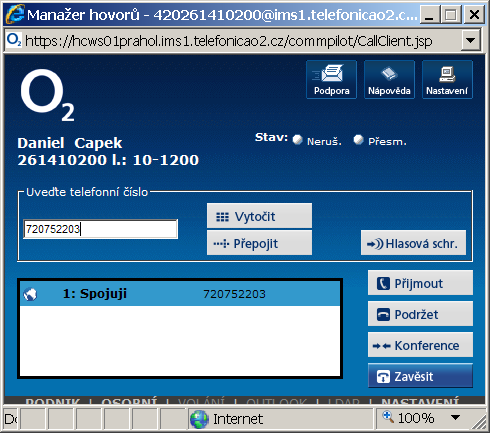Viewport: 490px width, 433px height.
Task: Click number 720752203 in the call list
Action: click(x=234, y=294)
